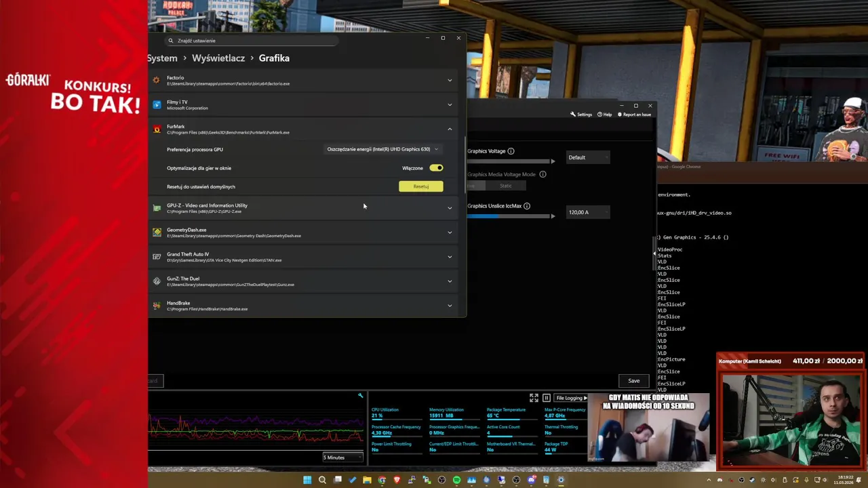
Task: Open the Graphics Voltage Default dropdown
Action: [588, 157]
